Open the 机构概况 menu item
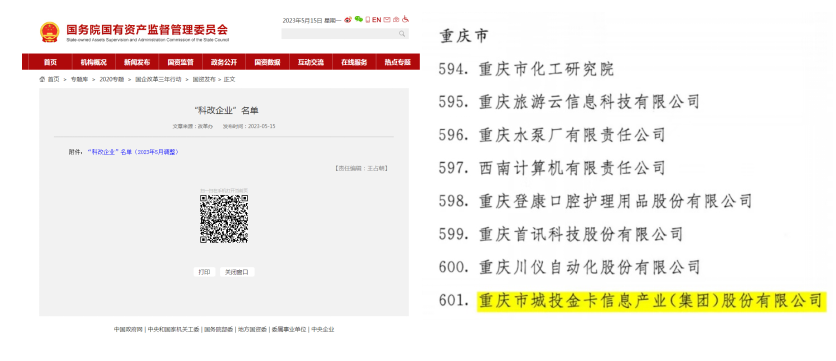This screenshot has height=361, width=836. (x=94, y=62)
